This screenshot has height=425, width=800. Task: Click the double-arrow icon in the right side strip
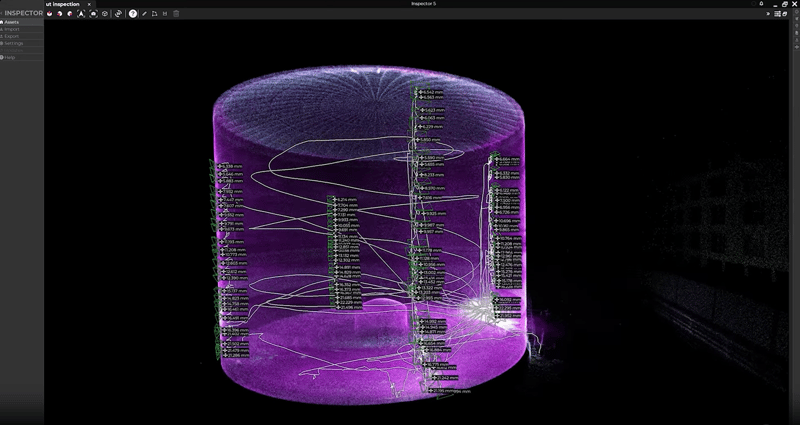tap(796, 47)
